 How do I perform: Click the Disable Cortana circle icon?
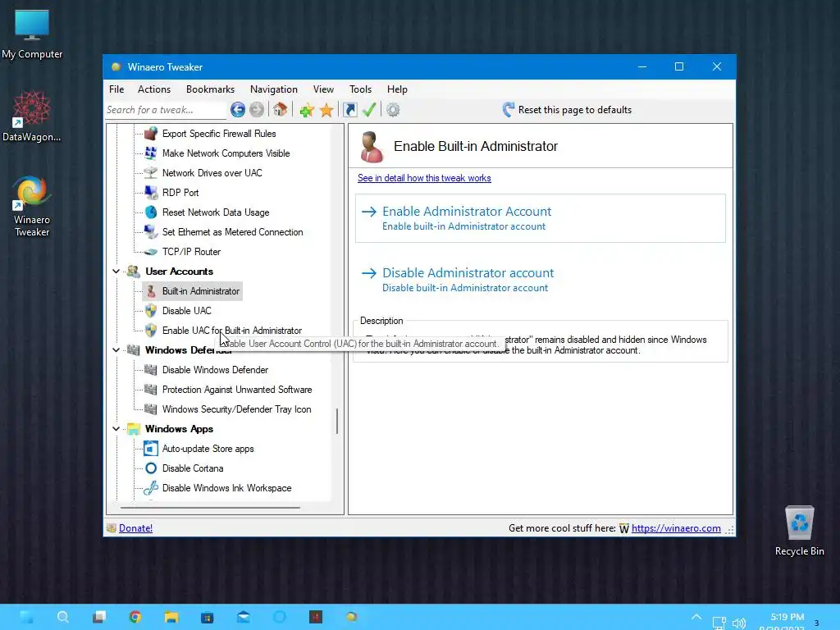click(x=151, y=468)
